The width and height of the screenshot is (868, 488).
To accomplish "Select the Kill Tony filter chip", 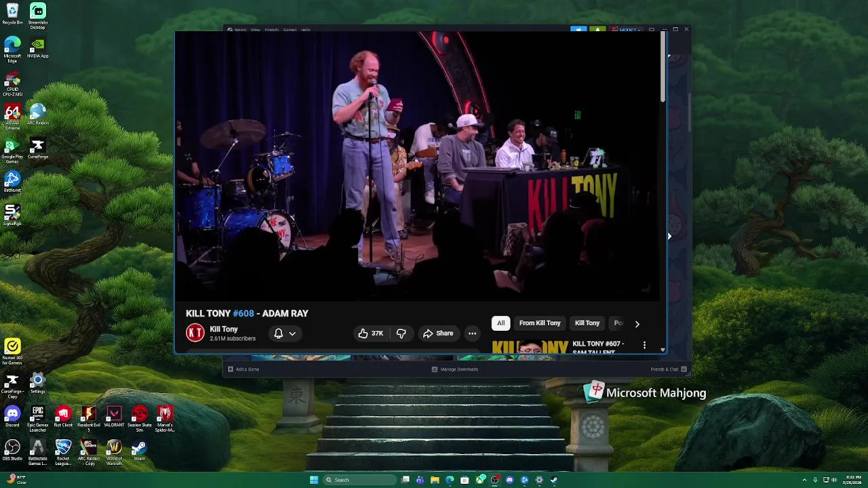I will 587,323.
